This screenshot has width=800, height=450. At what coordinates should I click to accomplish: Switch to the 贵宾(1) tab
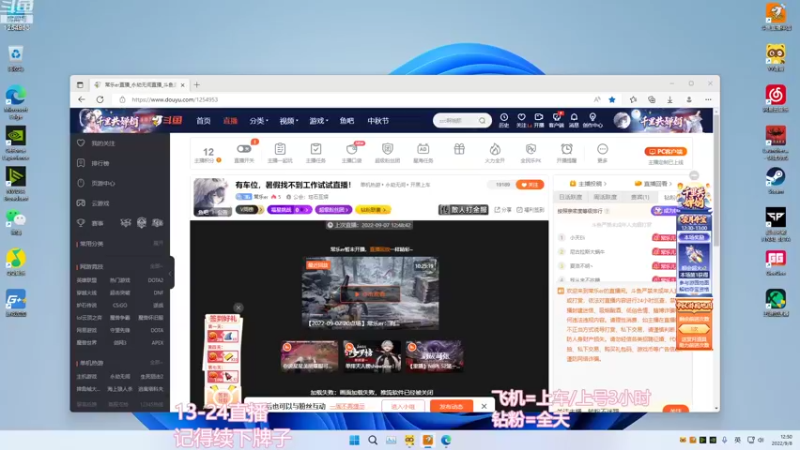click(x=640, y=197)
